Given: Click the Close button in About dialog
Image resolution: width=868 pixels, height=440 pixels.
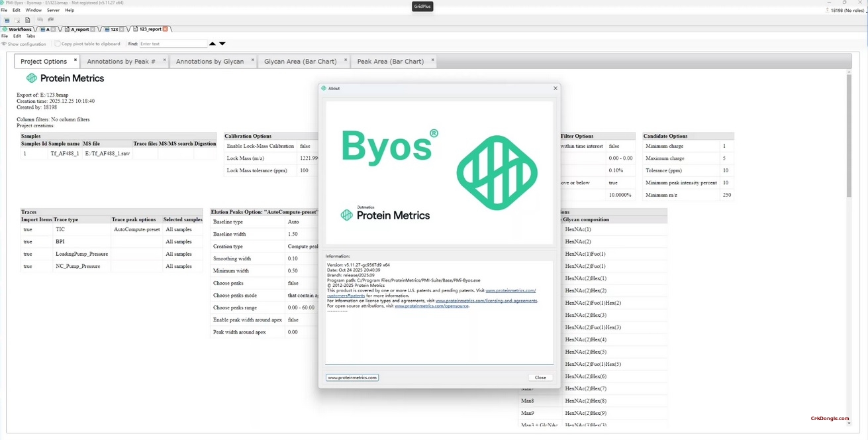Looking at the screenshot, I should (x=540, y=378).
